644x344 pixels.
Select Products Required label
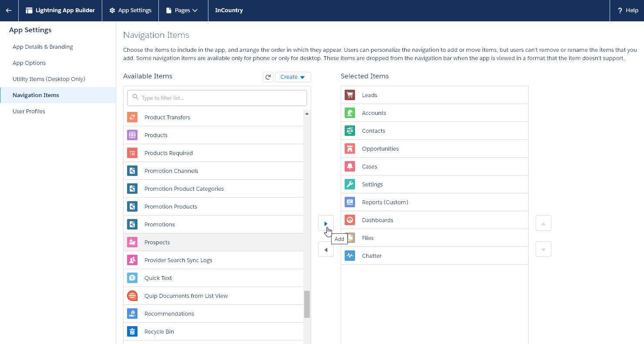[x=168, y=153]
